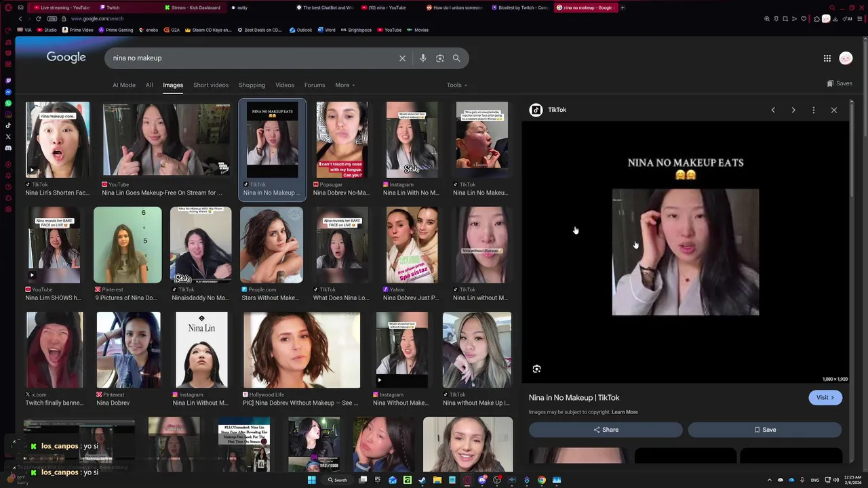
Task: Open Instagram from the browser sidebar
Action: point(8,115)
